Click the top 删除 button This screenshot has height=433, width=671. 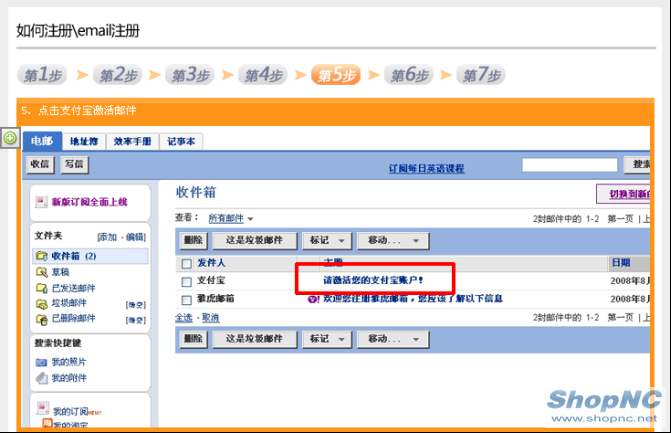click(193, 240)
